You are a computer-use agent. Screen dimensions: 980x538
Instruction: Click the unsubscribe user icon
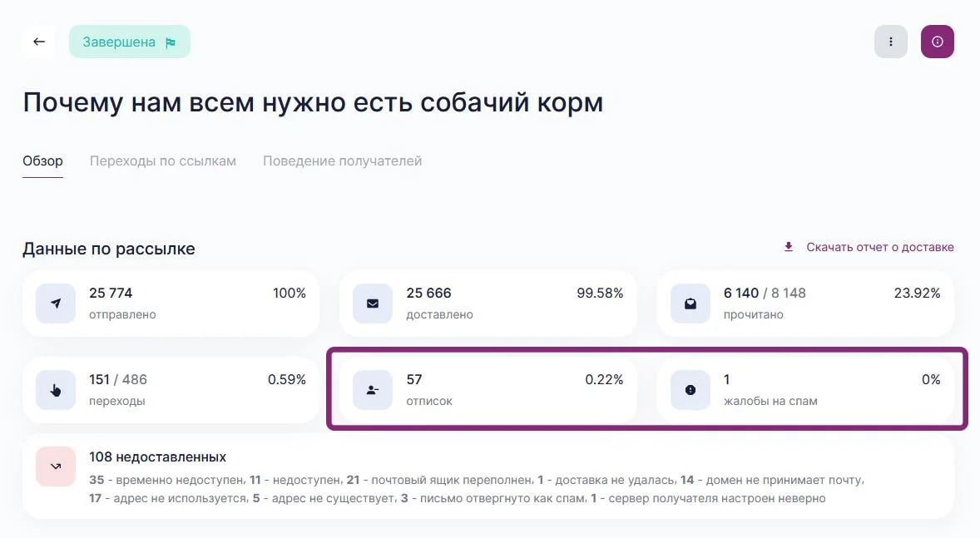click(x=373, y=390)
